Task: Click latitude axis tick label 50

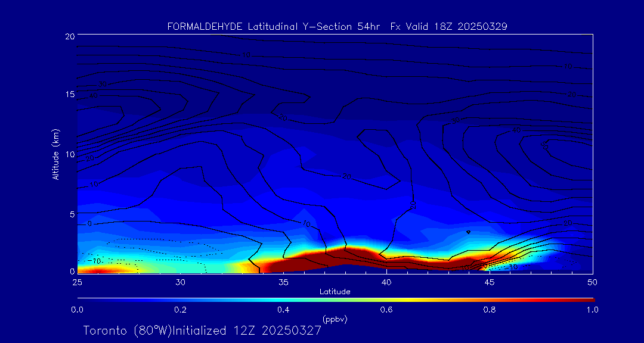Action: (x=593, y=282)
